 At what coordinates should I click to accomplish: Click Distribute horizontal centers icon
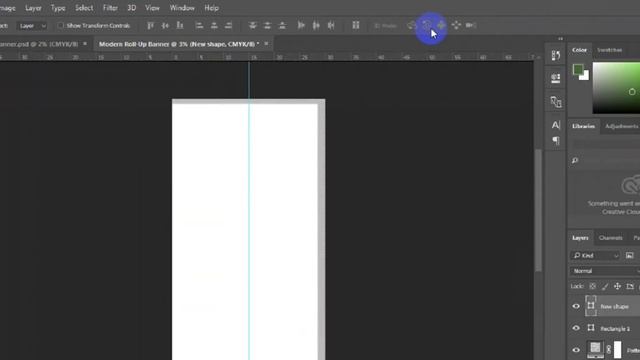(316, 25)
